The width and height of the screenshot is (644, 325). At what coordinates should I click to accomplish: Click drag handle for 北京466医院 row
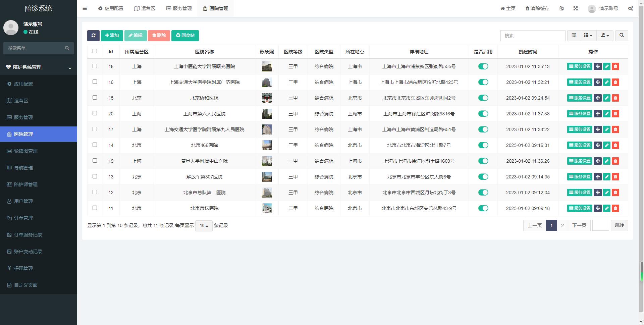598,145
